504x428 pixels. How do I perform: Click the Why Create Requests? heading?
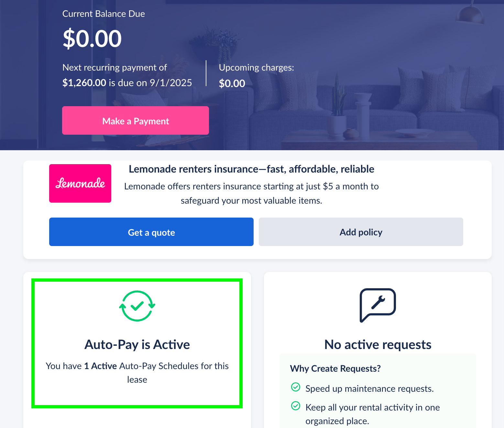click(335, 368)
